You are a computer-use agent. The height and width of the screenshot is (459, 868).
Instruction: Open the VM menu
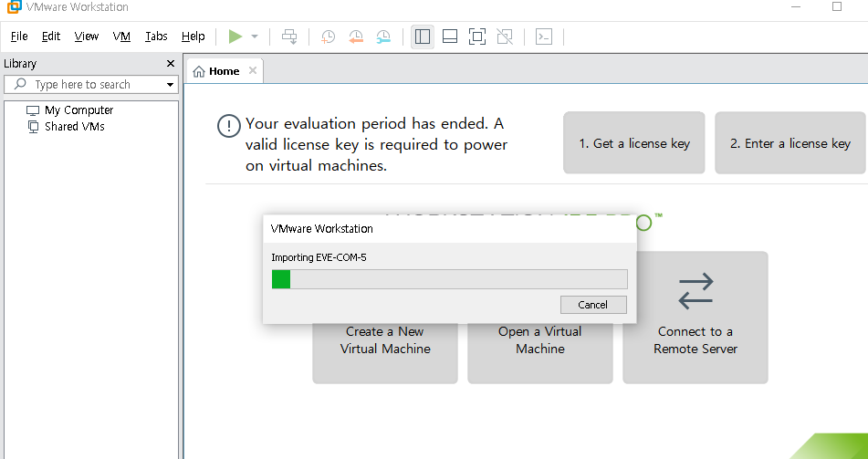[121, 37]
